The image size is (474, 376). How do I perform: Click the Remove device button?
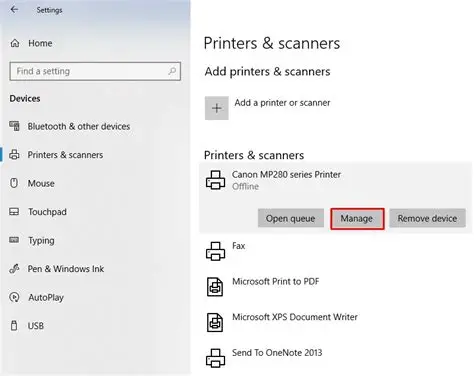point(427,218)
